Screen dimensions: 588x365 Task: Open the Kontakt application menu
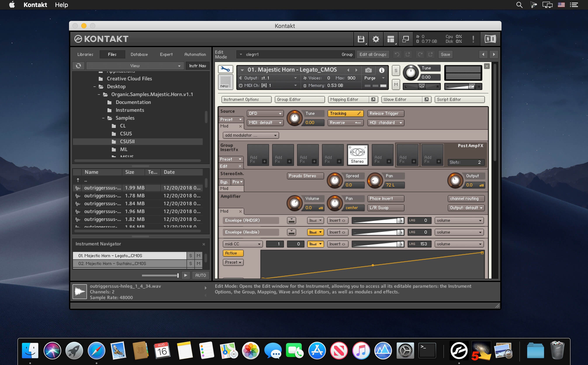coord(35,5)
